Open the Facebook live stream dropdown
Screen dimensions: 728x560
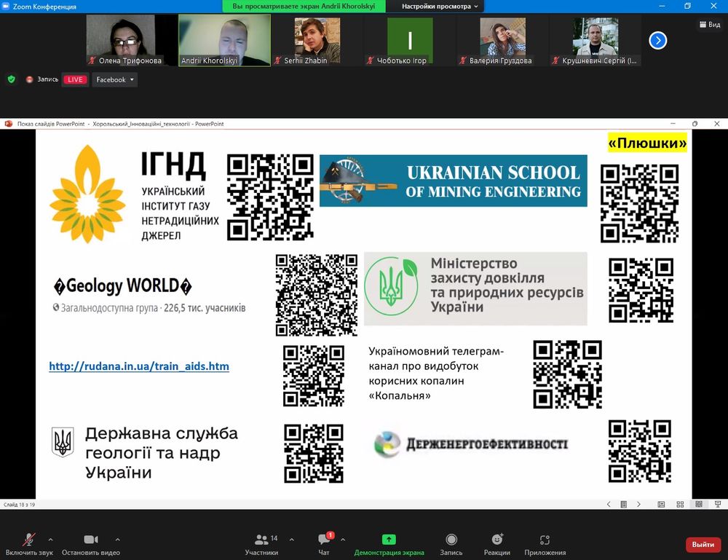click(115, 79)
